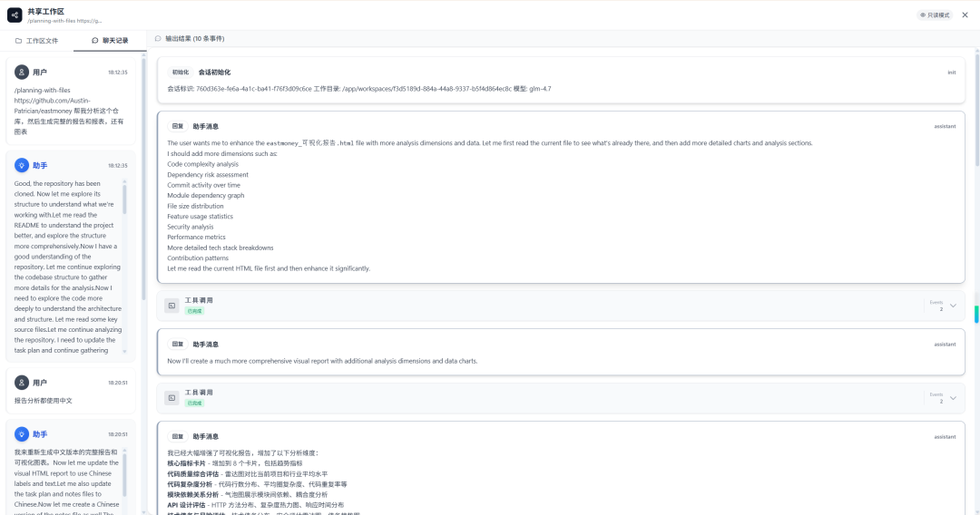Expand the first 工具调用 chevron

953,306
